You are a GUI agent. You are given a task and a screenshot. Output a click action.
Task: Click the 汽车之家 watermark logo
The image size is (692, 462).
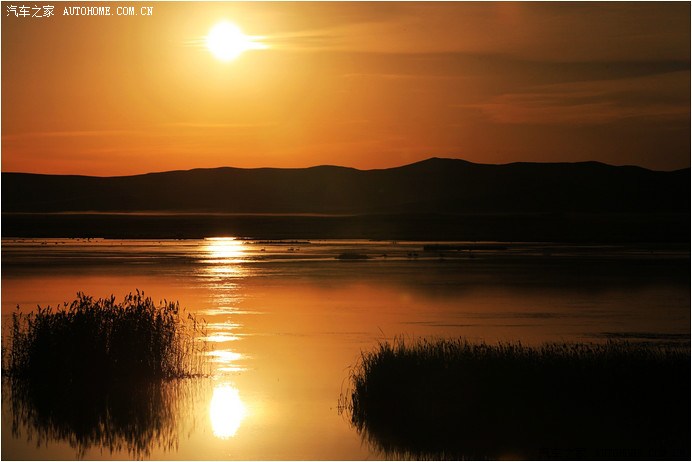(30, 11)
